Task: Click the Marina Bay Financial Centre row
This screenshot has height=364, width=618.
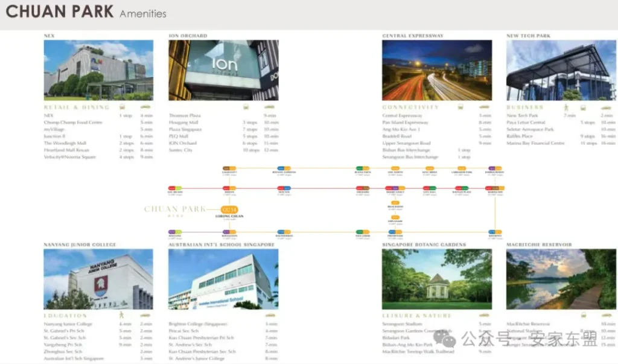Action: click(x=561, y=143)
